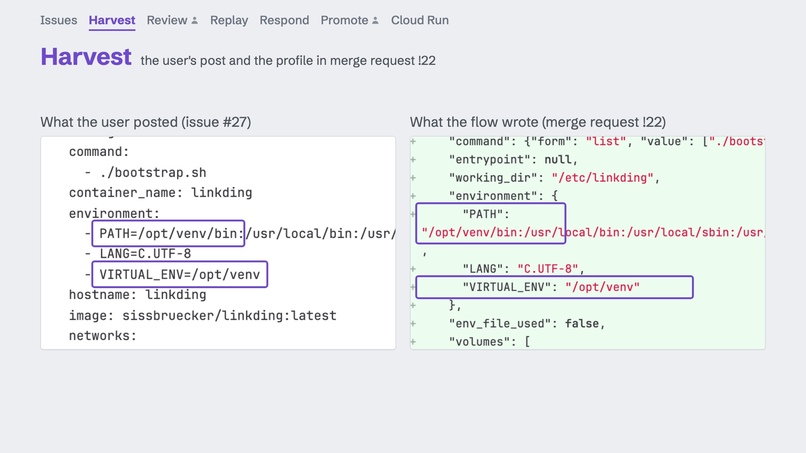This screenshot has height=453, width=806.
Task: Click the '"command": {"form": "list"' diff line
Action: tap(607, 141)
